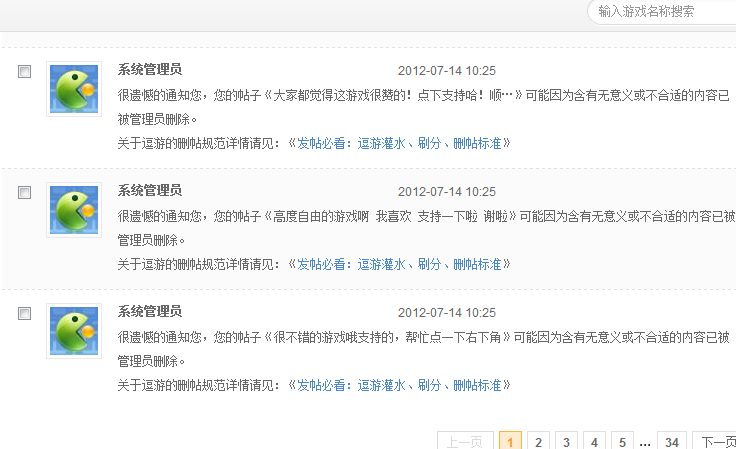Click 下一页 next page button

pyautogui.click(x=714, y=441)
